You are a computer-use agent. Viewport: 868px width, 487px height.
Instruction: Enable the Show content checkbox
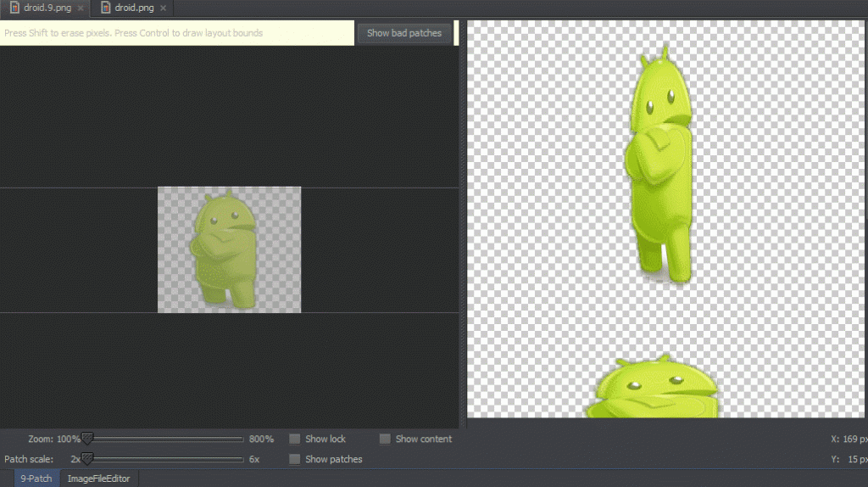tap(385, 439)
